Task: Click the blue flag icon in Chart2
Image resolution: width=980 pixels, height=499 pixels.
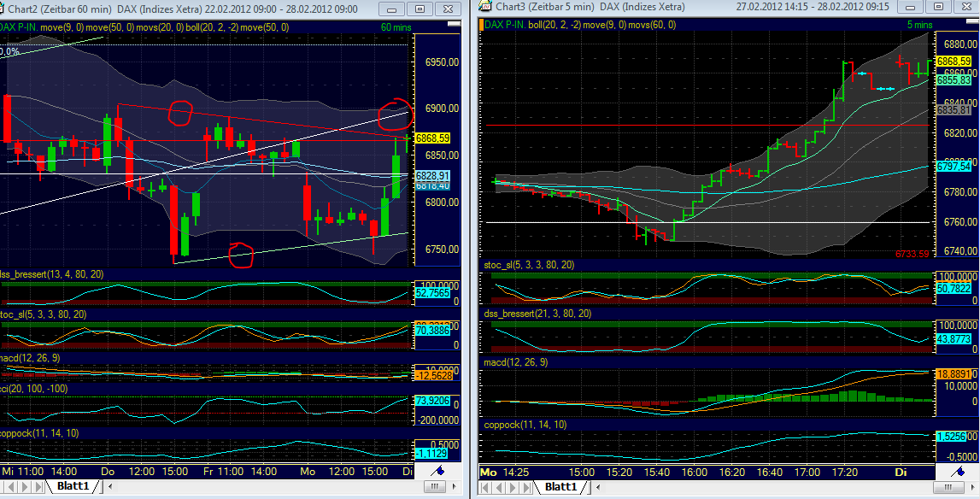Action: pos(439,472)
